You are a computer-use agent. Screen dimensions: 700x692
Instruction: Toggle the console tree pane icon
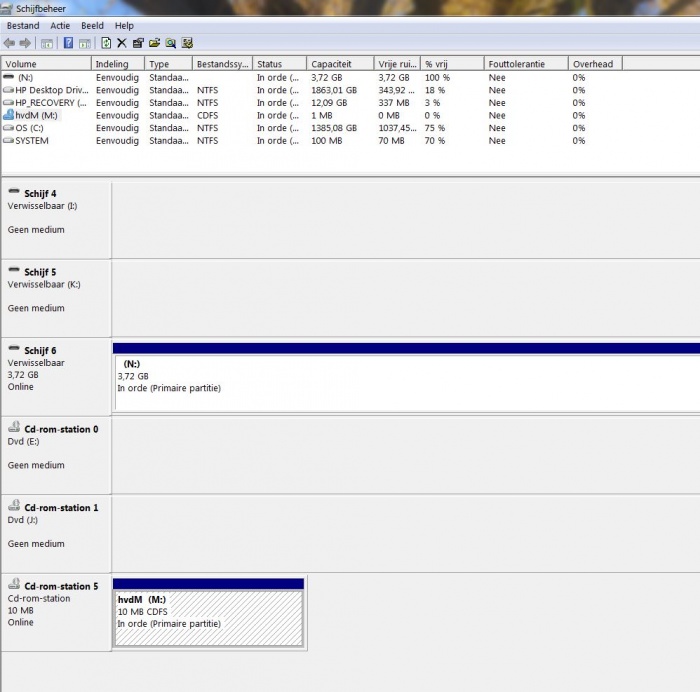(x=47, y=43)
